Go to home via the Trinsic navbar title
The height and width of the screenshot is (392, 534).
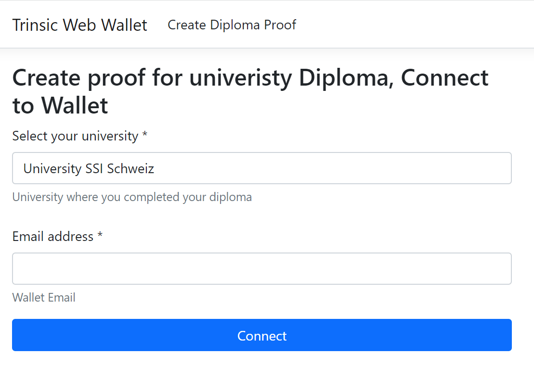tap(79, 25)
